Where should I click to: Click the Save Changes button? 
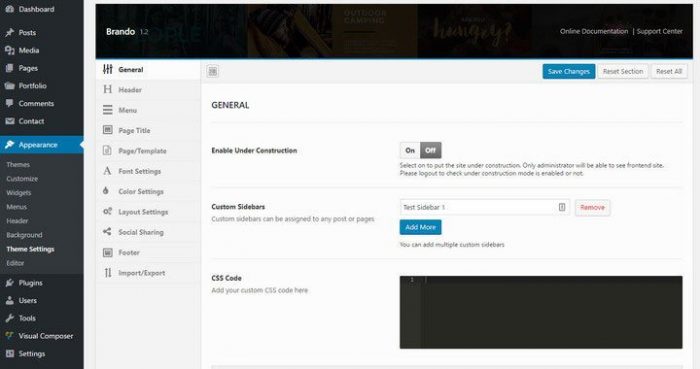point(569,71)
